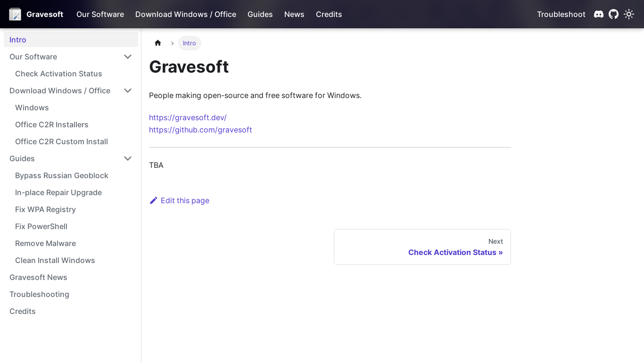Image resolution: width=644 pixels, height=362 pixels.
Task: Open the GitHub repository icon link
Action: click(613, 14)
